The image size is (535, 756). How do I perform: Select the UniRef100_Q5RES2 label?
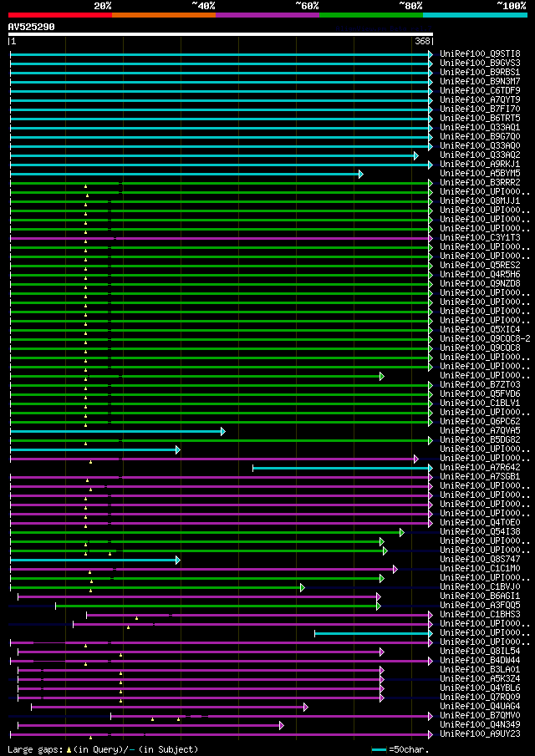coord(480,265)
